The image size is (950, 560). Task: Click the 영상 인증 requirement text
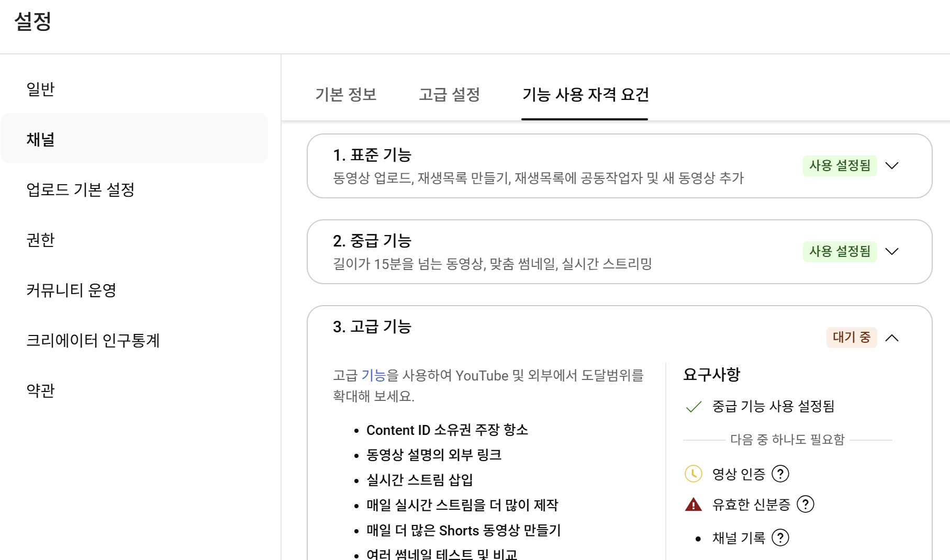pos(739,474)
